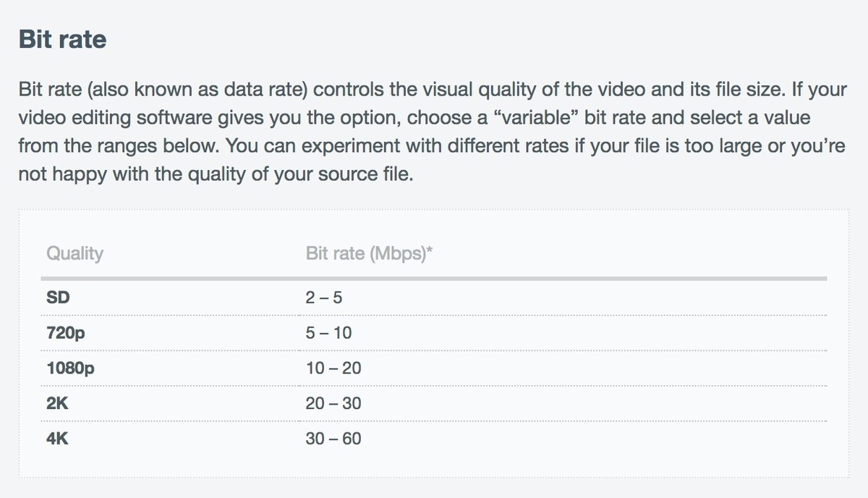The width and height of the screenshot is (868, 498).
Task: Click the Quality column header
Action: point(75,254)
